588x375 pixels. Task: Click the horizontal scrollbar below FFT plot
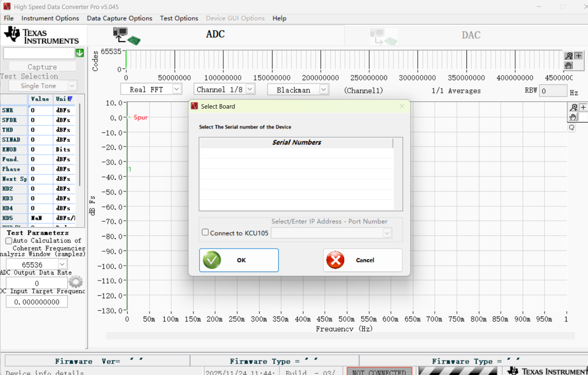pyautogui.click(x=340, y=336)
